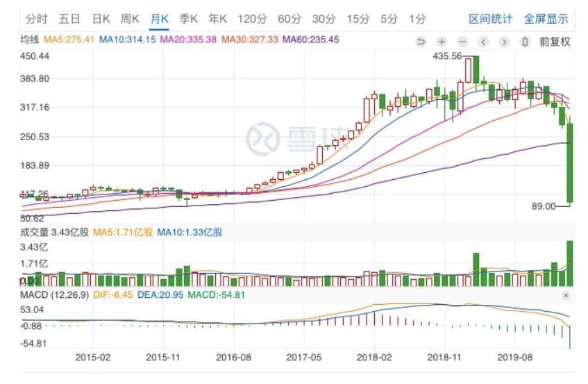Click the 435.56 high price marker
The width and height of the screenshot is (588, 384).
[447, 56]
